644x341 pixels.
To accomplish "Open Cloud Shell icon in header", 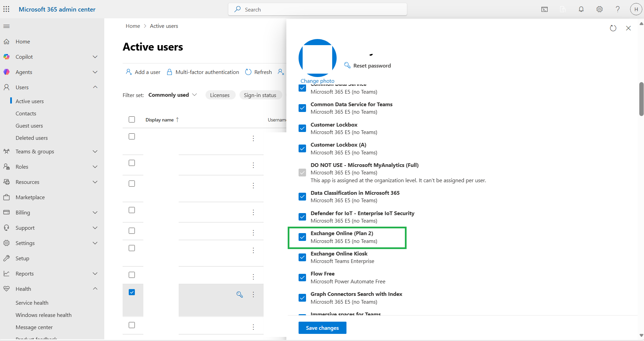I will pos(544,10).
